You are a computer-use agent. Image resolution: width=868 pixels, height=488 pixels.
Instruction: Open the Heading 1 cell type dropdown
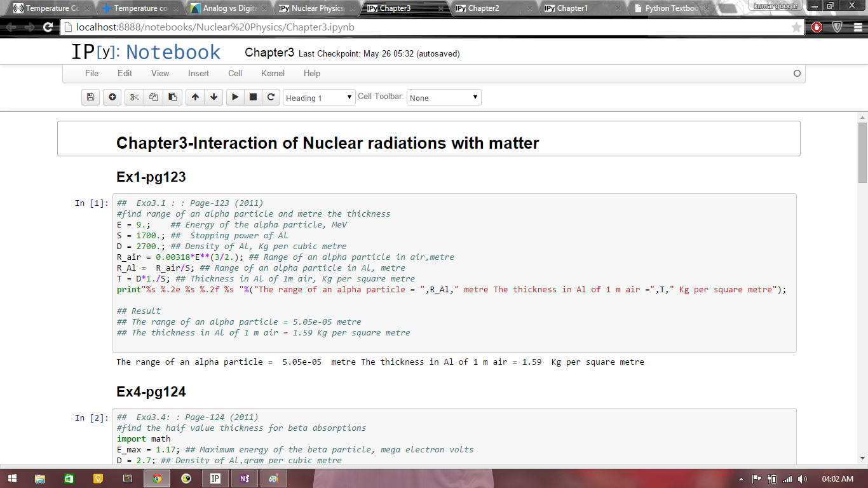pyautogui.click(x=319, y=98)
